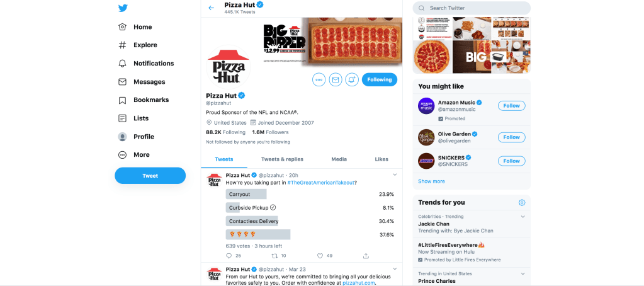Screen dimensions: 644x286
Task: Open Trends settings gear
Action: click(522, 202)
